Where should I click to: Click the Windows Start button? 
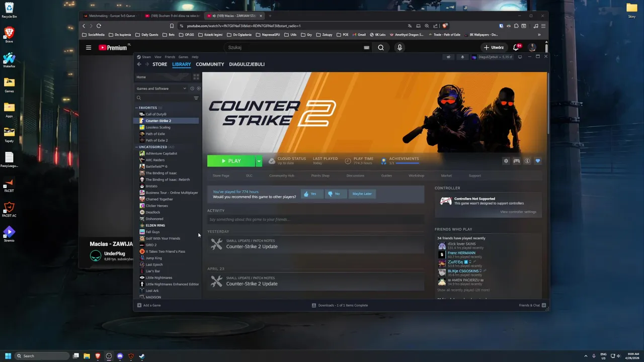coord(8,356)
